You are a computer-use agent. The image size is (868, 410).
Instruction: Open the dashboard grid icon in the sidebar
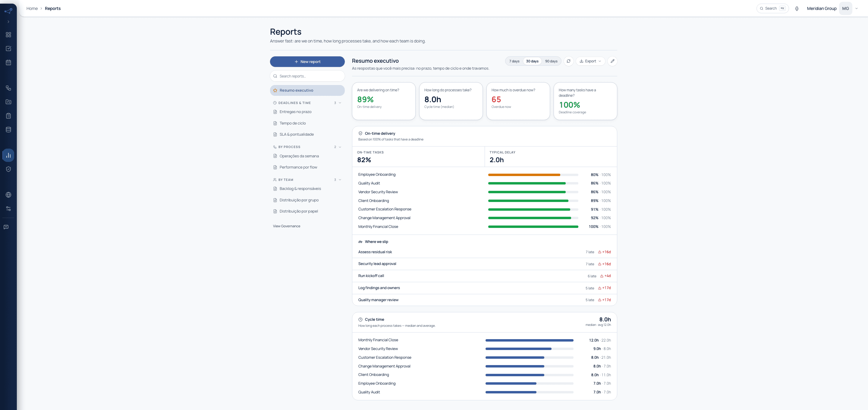[x=8, y=35]
